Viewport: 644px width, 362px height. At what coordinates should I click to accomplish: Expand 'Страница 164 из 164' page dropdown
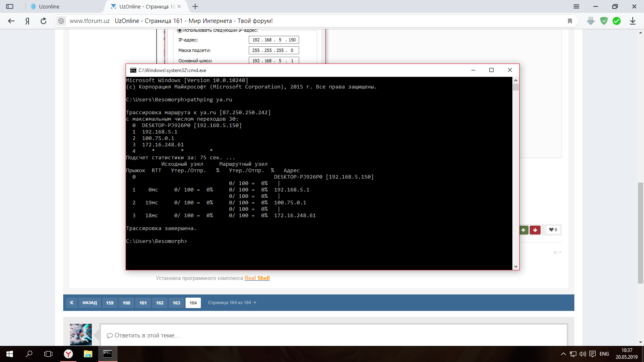point(232,302)
